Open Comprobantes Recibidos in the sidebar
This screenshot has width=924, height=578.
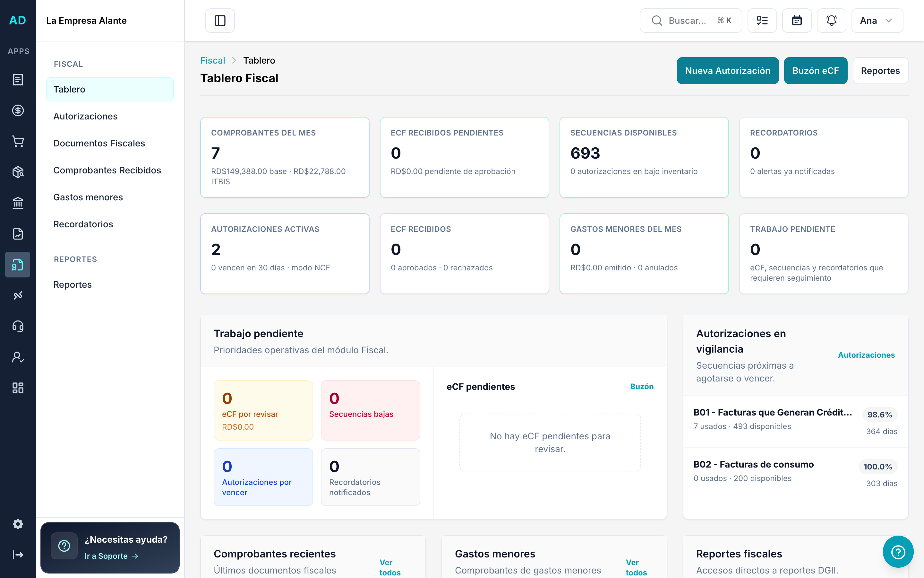click(110, 170)
